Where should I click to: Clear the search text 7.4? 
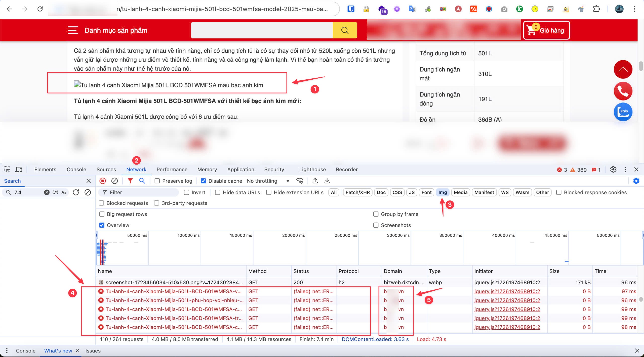point(47,192)
